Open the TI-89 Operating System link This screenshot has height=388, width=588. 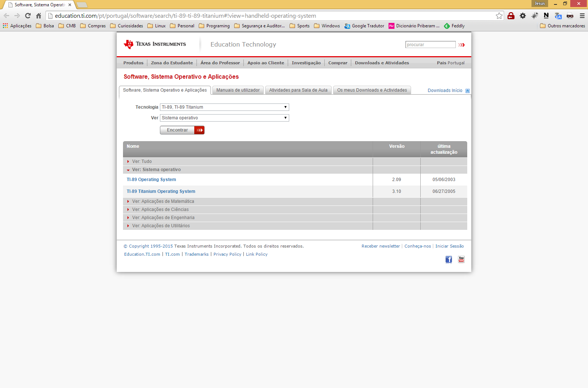(x=151, y=180)
